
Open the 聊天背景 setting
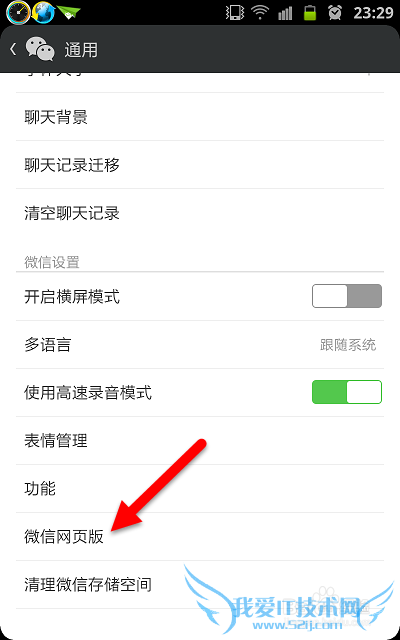200,117
